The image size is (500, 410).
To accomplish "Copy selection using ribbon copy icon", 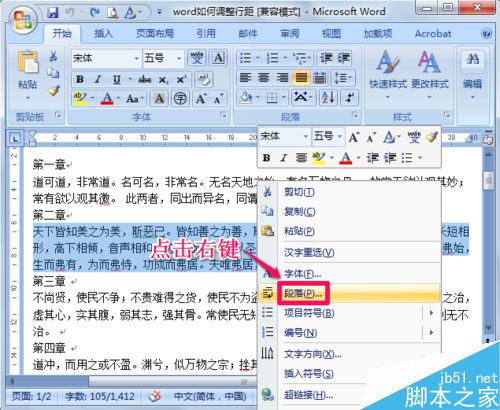I will pyautogui.click(x=53, y=73).
